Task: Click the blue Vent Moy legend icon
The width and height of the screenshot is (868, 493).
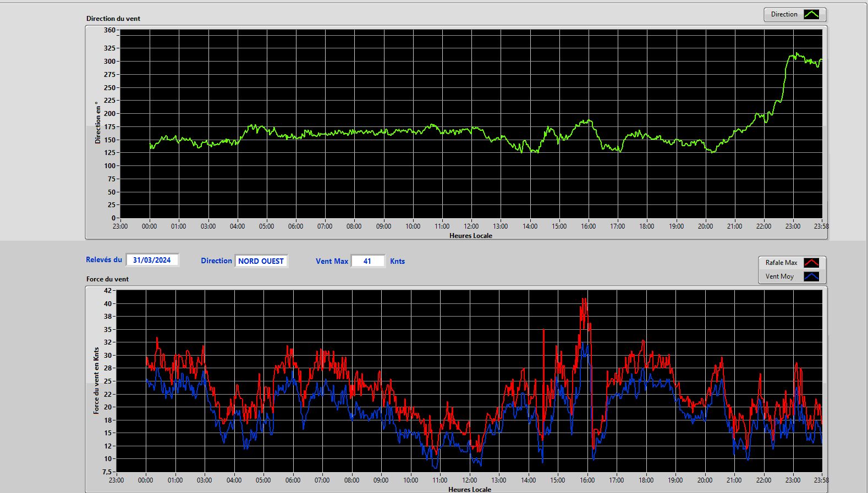Action: (x=811, y=276)
